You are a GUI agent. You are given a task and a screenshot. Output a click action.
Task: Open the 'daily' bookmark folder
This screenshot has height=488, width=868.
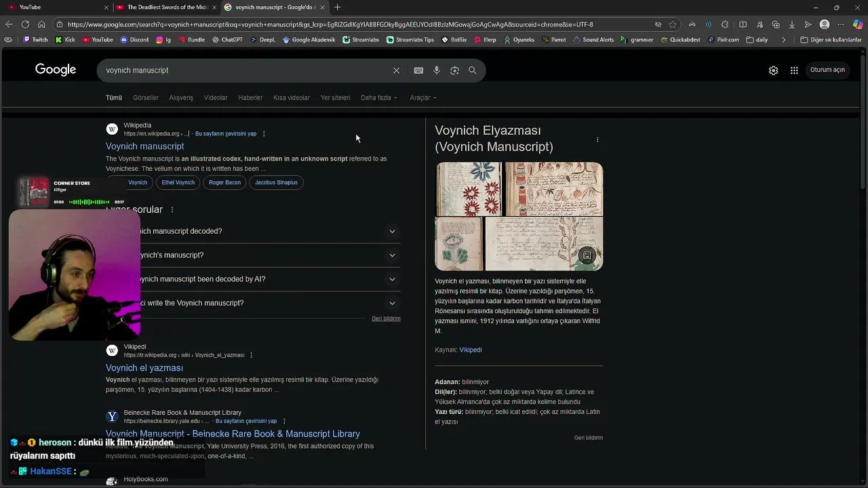[757, 40]
